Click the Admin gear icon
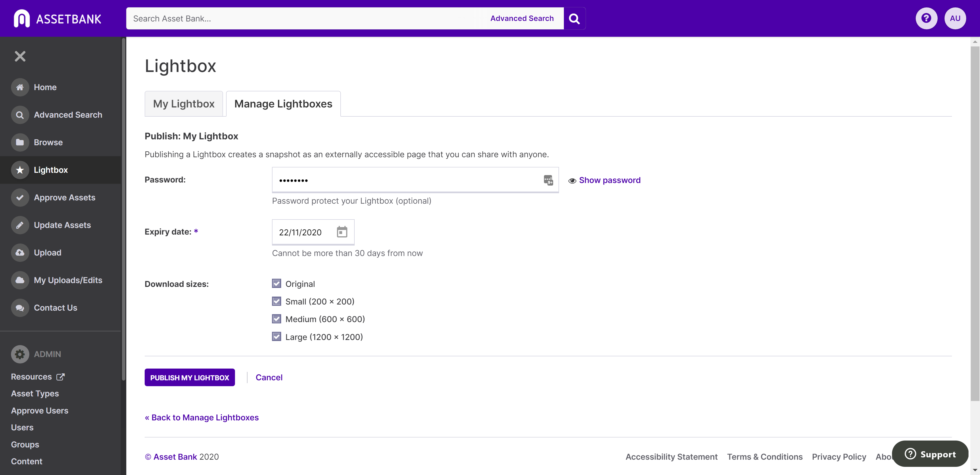This screenshot has height=475, width=980. [20, 354]
